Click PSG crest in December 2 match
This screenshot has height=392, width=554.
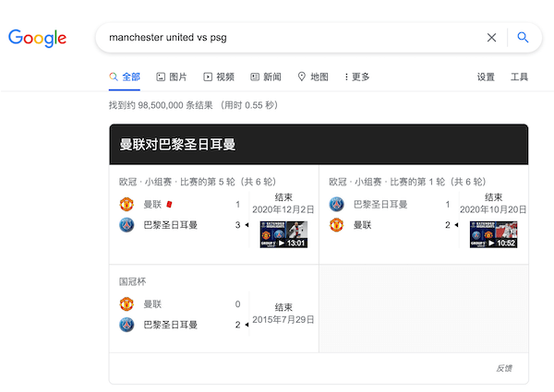pos(126,225)
